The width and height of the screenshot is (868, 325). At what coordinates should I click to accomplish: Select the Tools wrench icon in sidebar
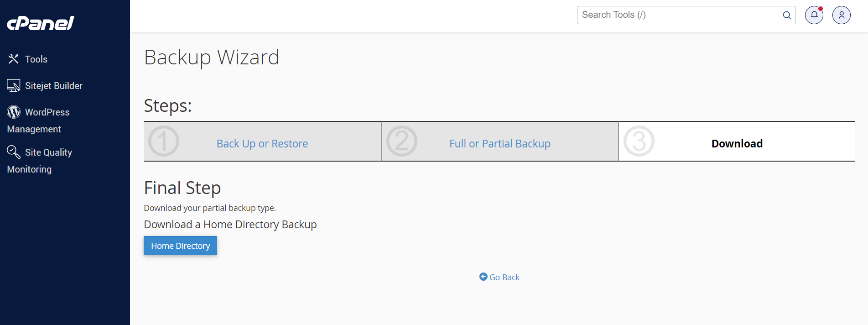tap(13, 58)
